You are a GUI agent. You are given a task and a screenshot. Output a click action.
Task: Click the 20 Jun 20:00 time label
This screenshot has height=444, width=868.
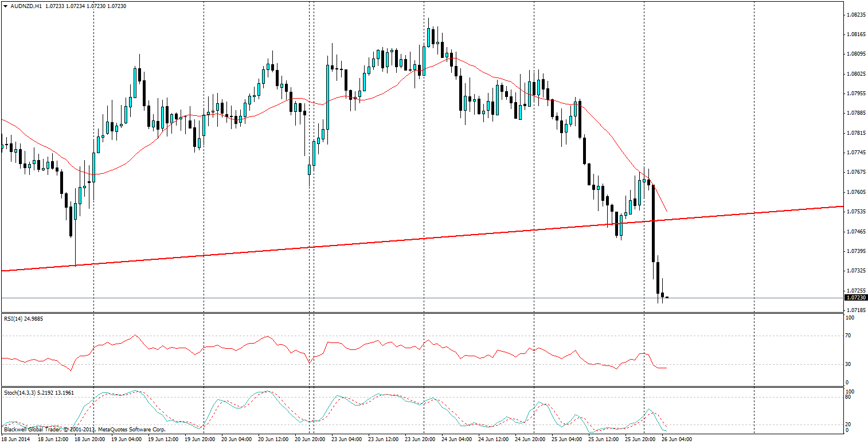(x=310, y=439)
